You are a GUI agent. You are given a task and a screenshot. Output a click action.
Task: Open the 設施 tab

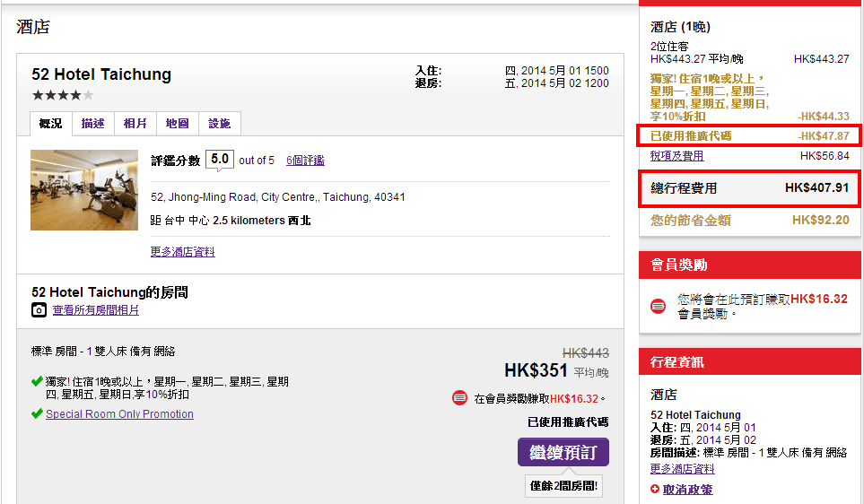click(219, 124)
